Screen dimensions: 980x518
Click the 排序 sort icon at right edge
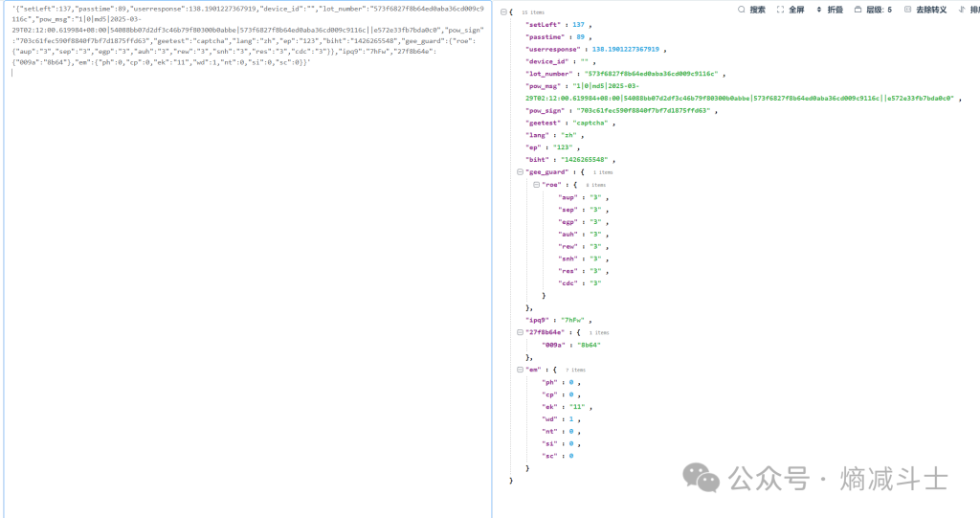coord(962,10)
